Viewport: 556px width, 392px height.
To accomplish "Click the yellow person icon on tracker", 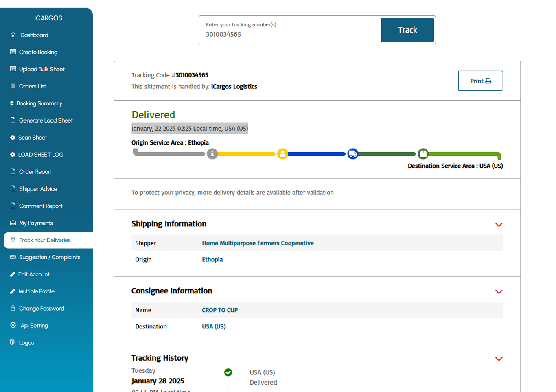I will (x=282, y=154).
